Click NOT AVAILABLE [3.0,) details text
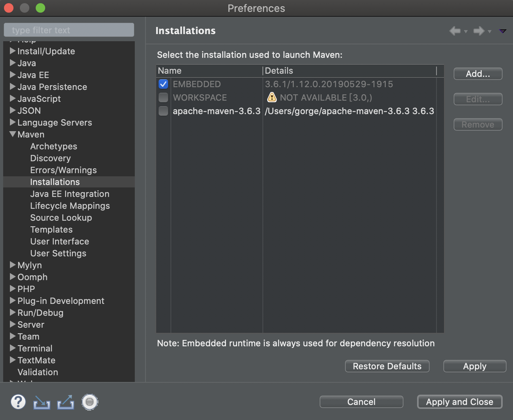 coord(326,97)
